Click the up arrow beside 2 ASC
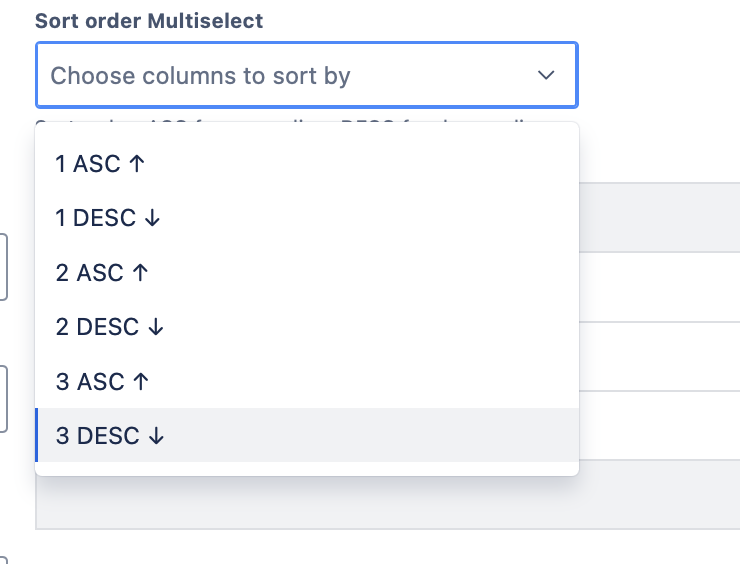The height and width of the screenshot is (564, 740). point(140,273)
